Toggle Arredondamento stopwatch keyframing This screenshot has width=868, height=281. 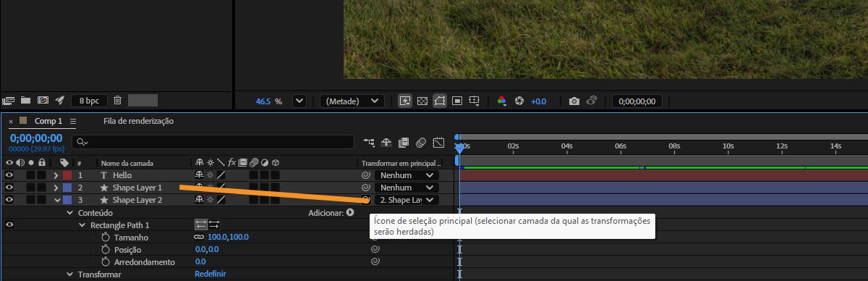[x=105, y=262]
